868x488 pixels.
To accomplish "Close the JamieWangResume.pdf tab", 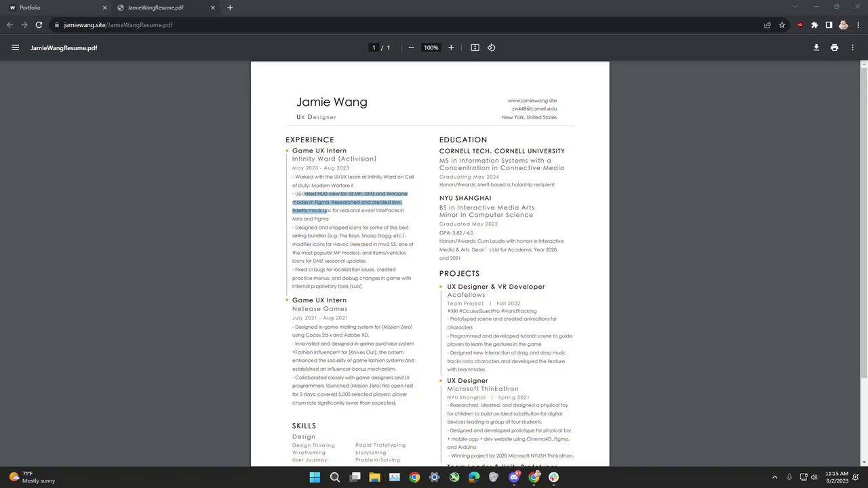I will [x=213, y=7].
